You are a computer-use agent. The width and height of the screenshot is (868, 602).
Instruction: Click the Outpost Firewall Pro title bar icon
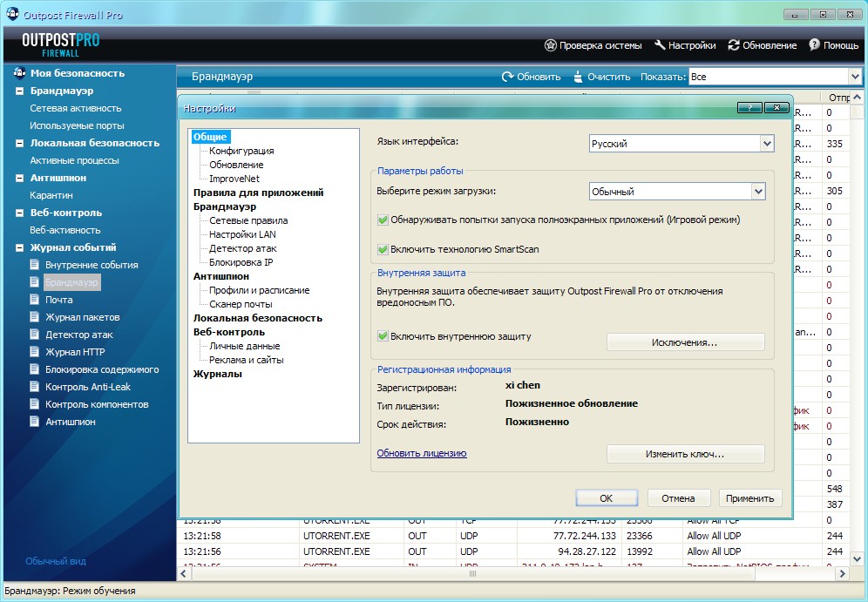[x=12, y=14]
